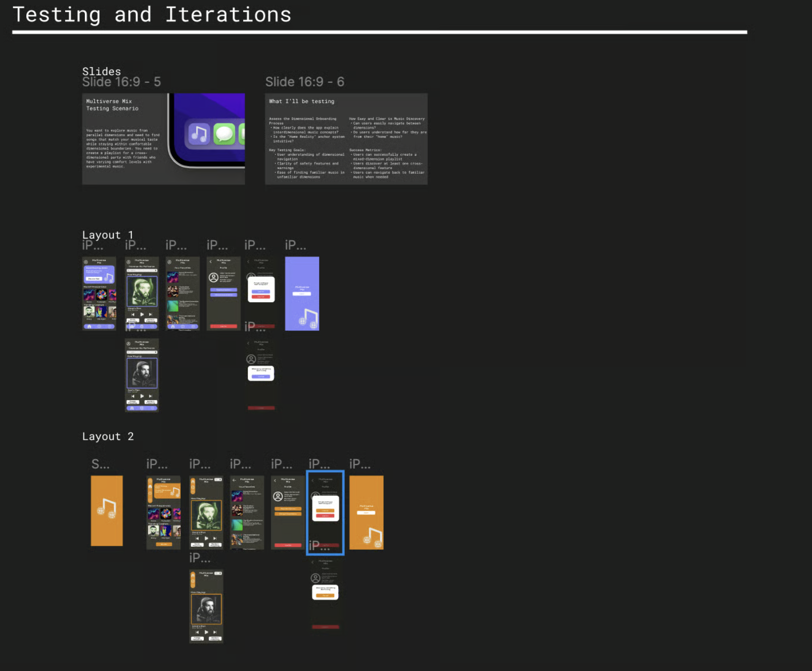Open the dimension selector under Traverse the Multiverse

click(x=142, y=270)
